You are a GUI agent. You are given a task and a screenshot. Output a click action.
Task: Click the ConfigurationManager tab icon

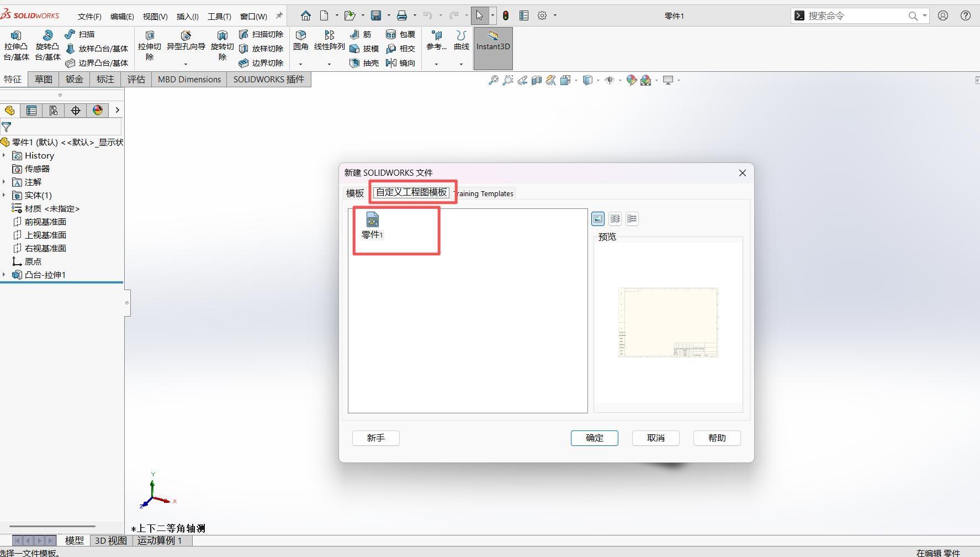(54, 111)
